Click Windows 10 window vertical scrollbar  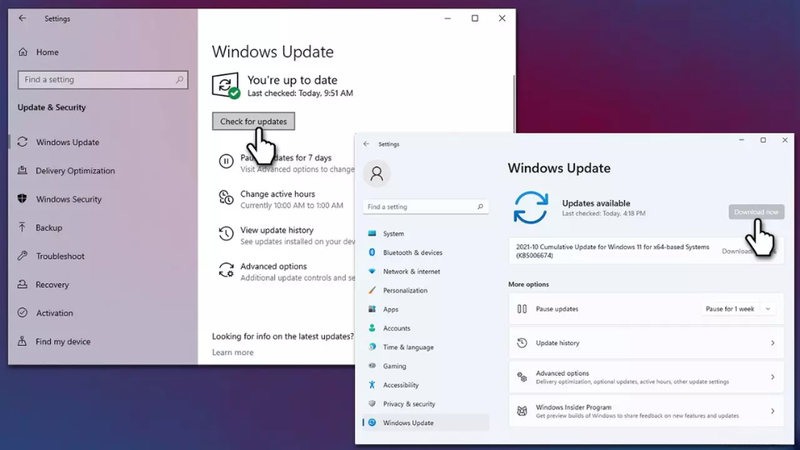click(514, 102)
